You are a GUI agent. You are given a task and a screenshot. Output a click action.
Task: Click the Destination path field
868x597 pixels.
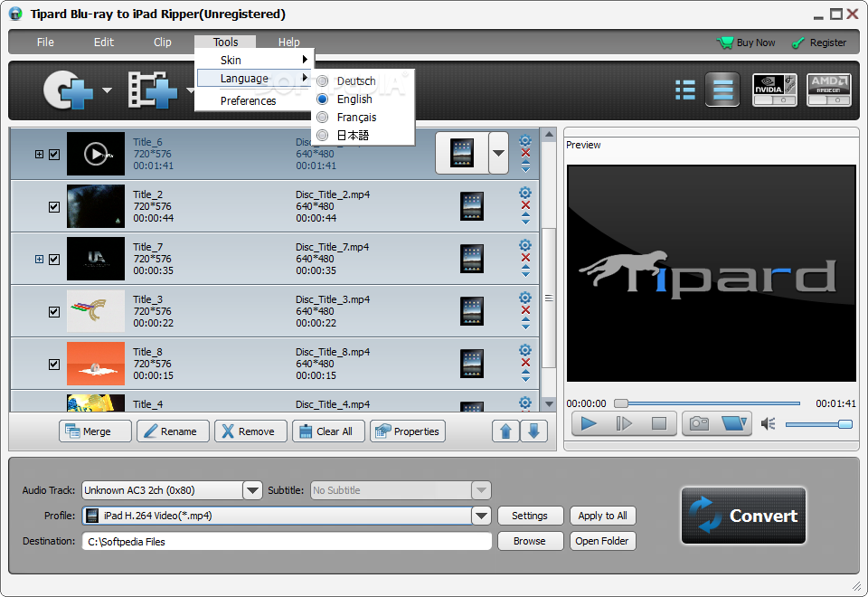tap(287, 542)
